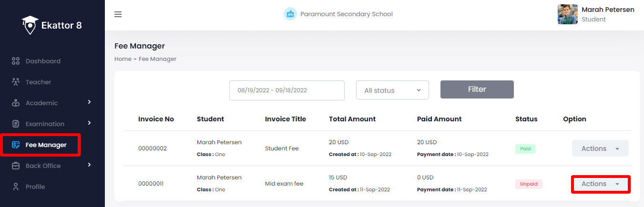Image resolution: width=644 pixels, height=207 pixels.
Task: Toggle the hamburger sidebar menu
Action: tap(118, 14)
